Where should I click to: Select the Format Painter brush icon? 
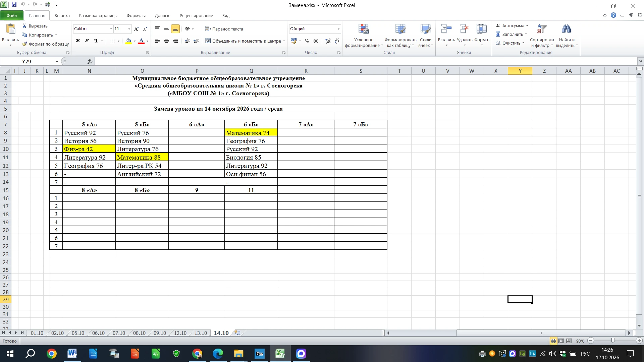coord(24,44)
